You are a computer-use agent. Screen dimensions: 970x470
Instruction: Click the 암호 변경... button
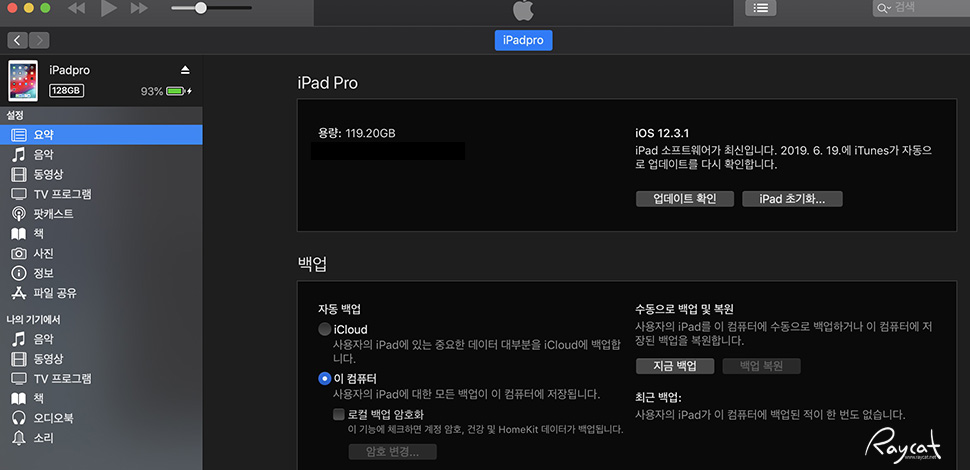point(393,451)
